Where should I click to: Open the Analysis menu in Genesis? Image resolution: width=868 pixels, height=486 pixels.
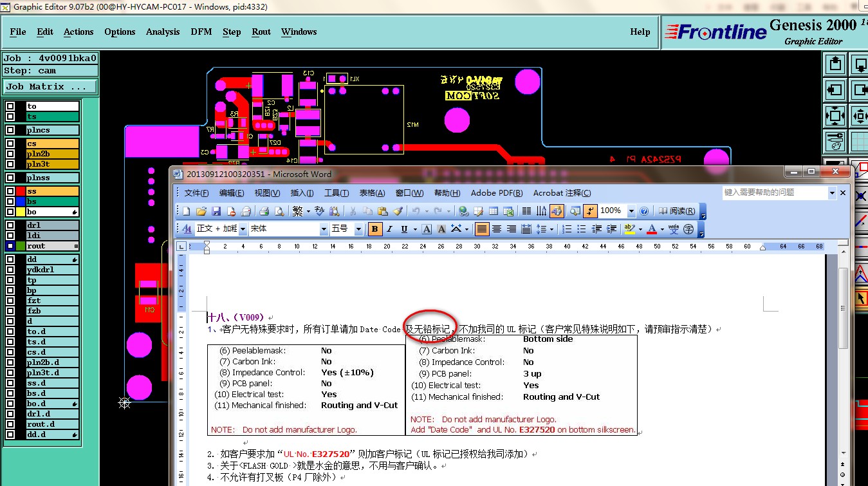click(x=163, y=32)
